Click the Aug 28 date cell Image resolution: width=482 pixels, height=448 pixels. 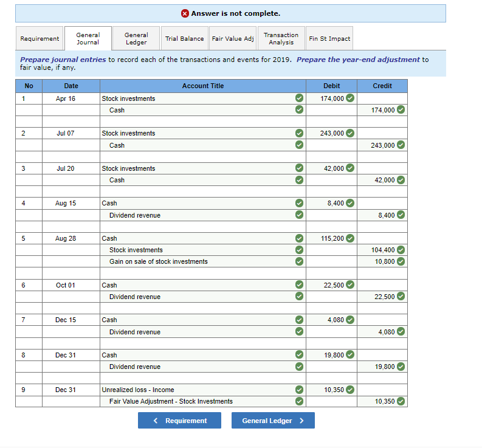click(x=71, y=239)
